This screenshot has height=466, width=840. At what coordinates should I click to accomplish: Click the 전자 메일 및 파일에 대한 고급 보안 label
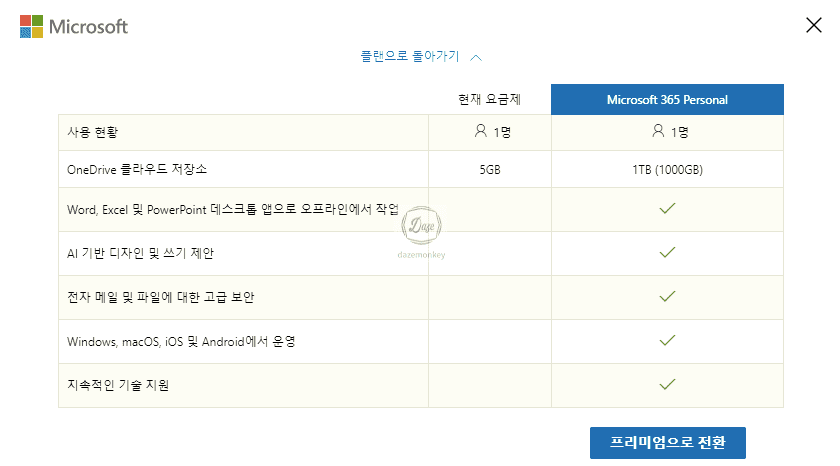(160, 297)
